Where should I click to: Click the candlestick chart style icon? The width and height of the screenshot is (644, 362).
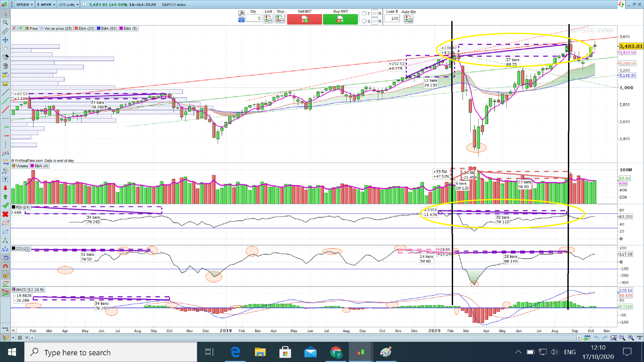[4, 4]
